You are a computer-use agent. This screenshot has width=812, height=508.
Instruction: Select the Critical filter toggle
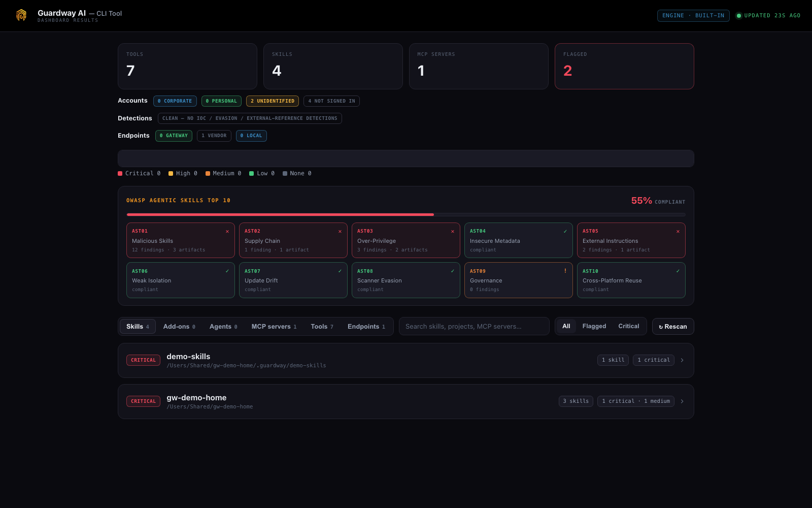click(x=629, y=326)
